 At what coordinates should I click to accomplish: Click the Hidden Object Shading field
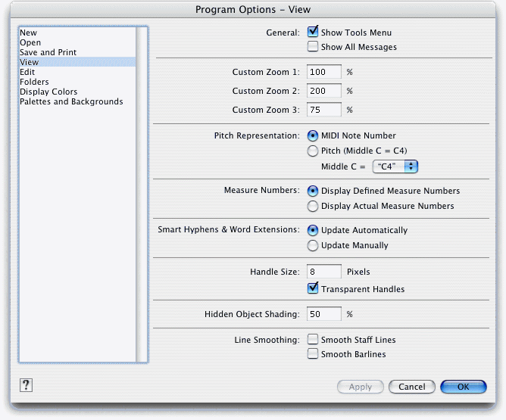pyautogui.click(x=323, y=314)
